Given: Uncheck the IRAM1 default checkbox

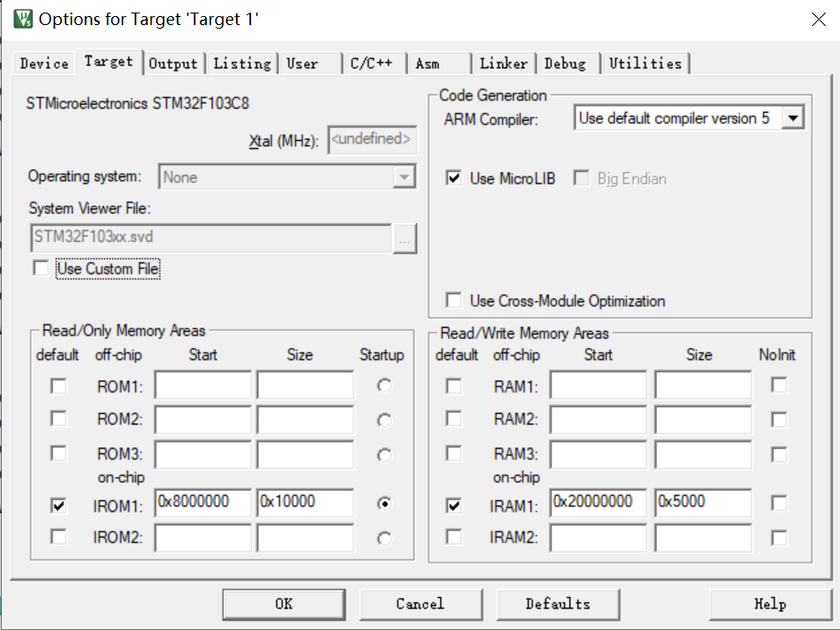Looking at the screenshot, I should [454, 505].
